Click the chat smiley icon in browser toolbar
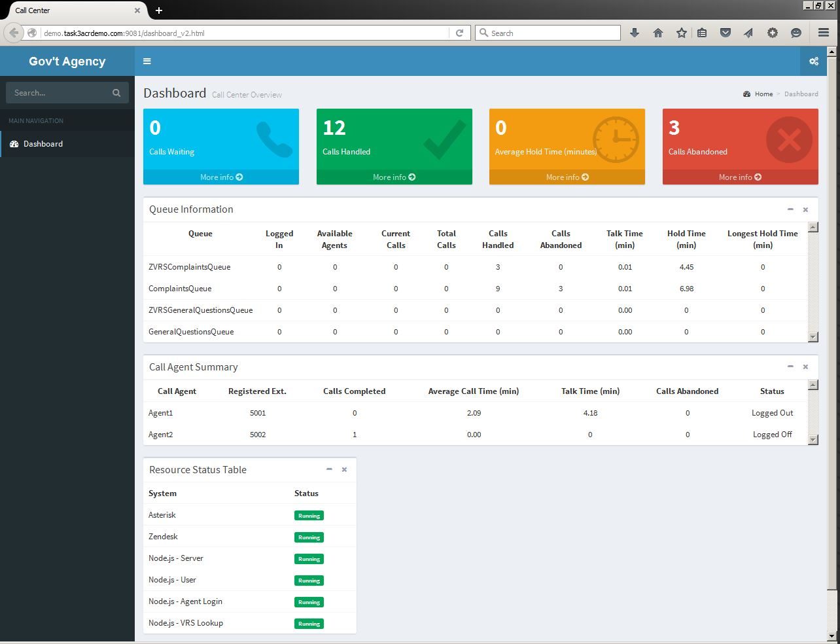The image size is (840, 644). click(x=796, y=33)
